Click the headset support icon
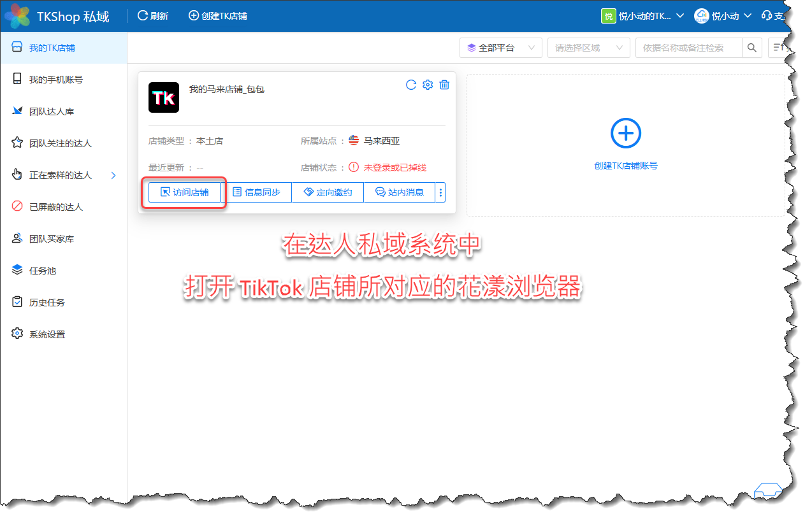The image size is (812, 521). click(767, 16)
